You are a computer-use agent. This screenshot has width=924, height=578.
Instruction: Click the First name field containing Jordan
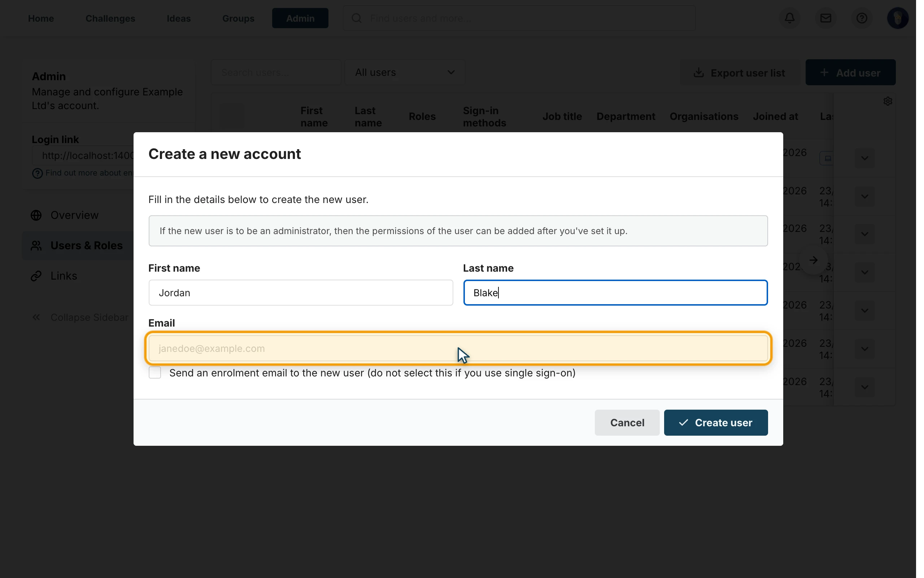[x=301, y=293]
